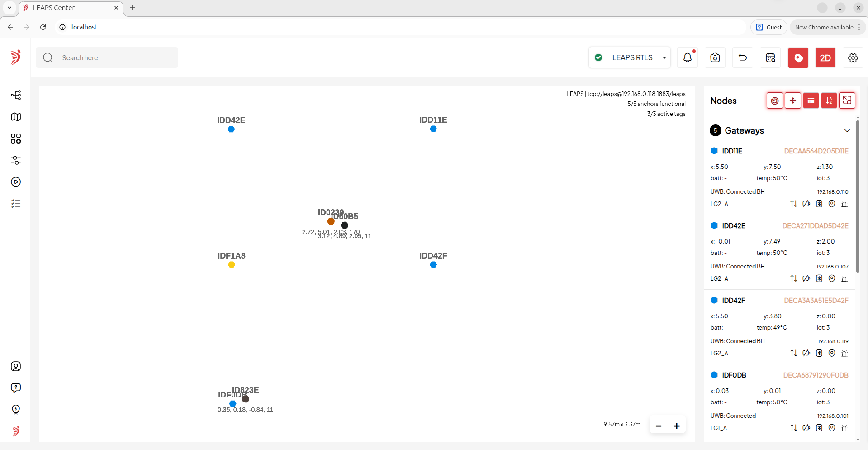Open the sliders configuration icon in sidebar
Viewport: 868px width, 450px height.
tap(16, 160)
